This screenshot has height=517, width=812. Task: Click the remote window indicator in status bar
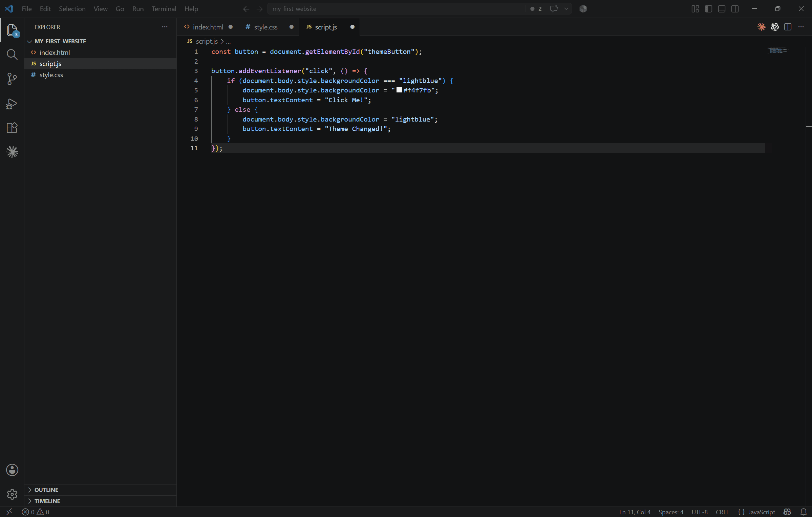tap(9, 512)
